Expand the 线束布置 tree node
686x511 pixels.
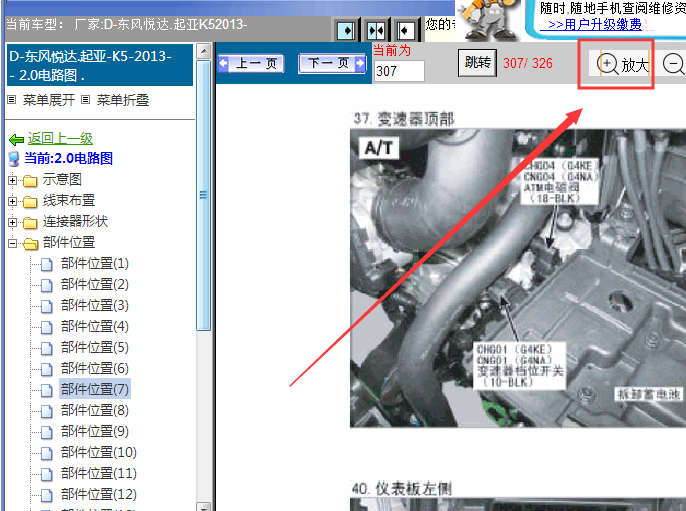[13, 201]
